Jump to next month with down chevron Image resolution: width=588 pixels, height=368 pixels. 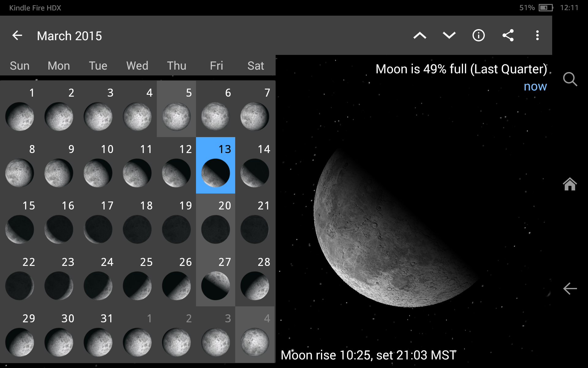click(x=449, y=35)
